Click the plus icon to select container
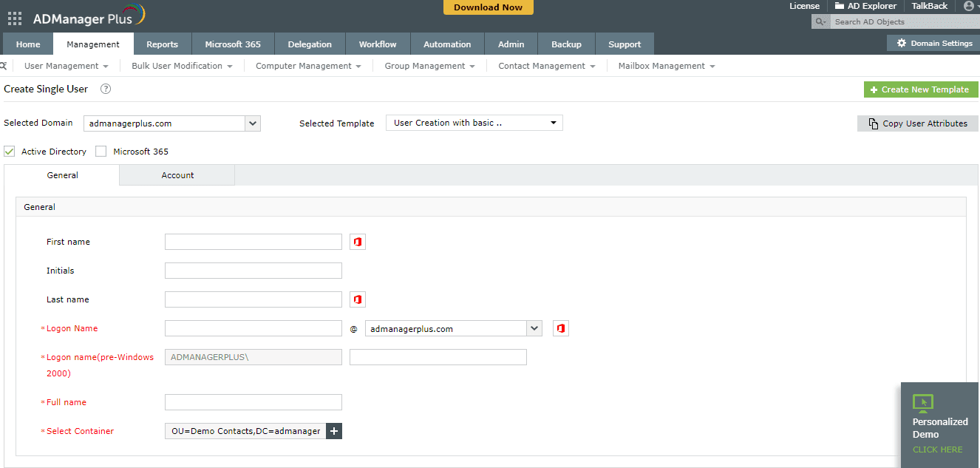The image size is (980, 468). pyautogui.click(x=334, y=431)
